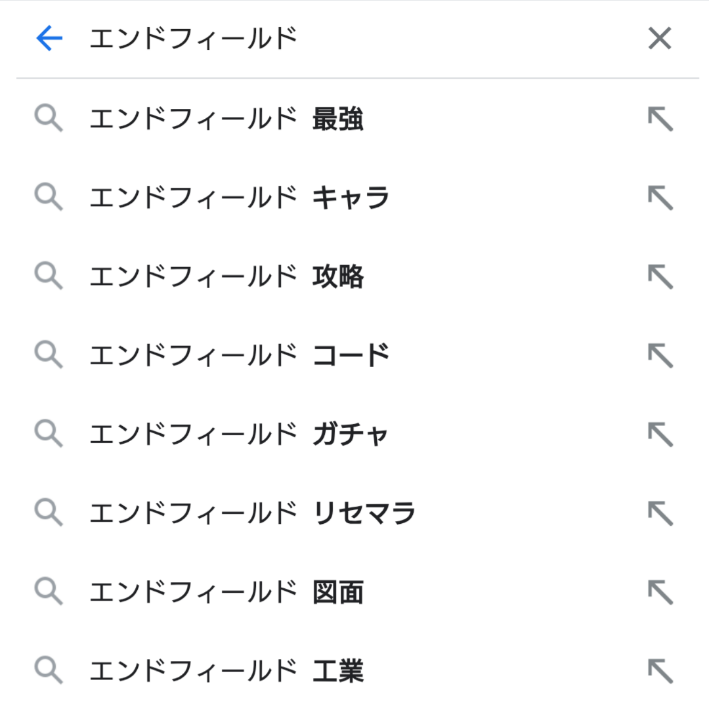Image resolution: width=709 pixels, height=728 pixels.
Task: Click the arrow icon beside 攻略
Action: pyautogui.click(x=660, y=277)
